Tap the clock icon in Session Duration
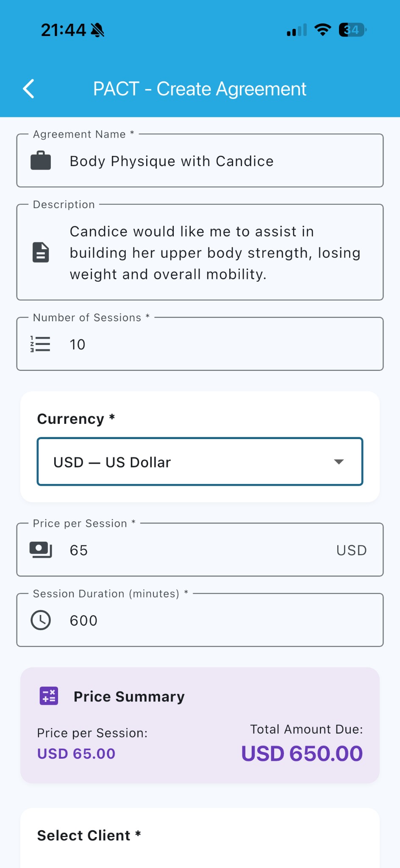 click(41, 620)
